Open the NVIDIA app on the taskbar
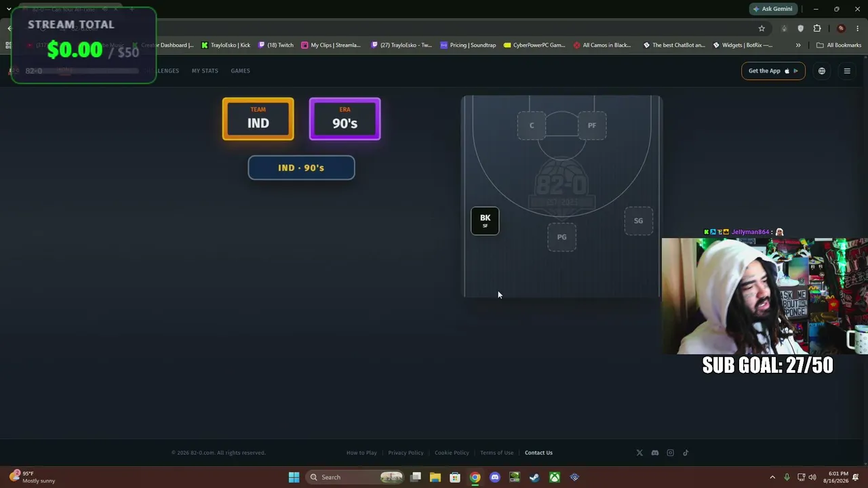Viewport: 868px width, 488px height. 515,477
